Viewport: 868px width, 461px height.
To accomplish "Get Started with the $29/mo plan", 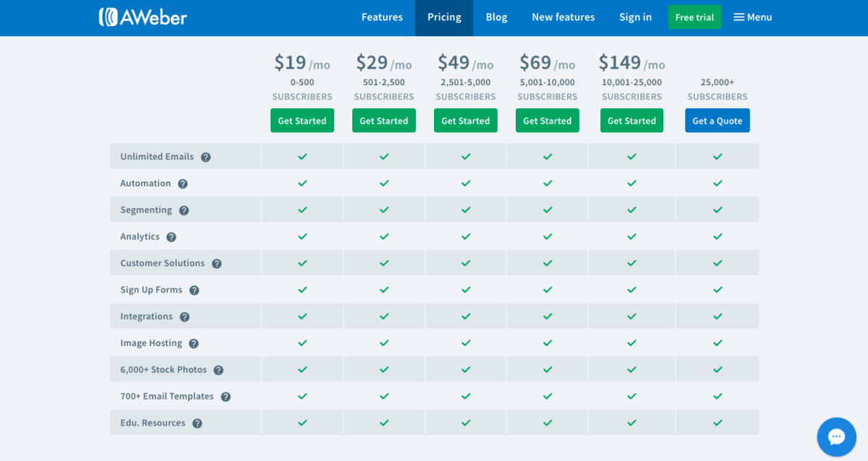I will 384,121.
